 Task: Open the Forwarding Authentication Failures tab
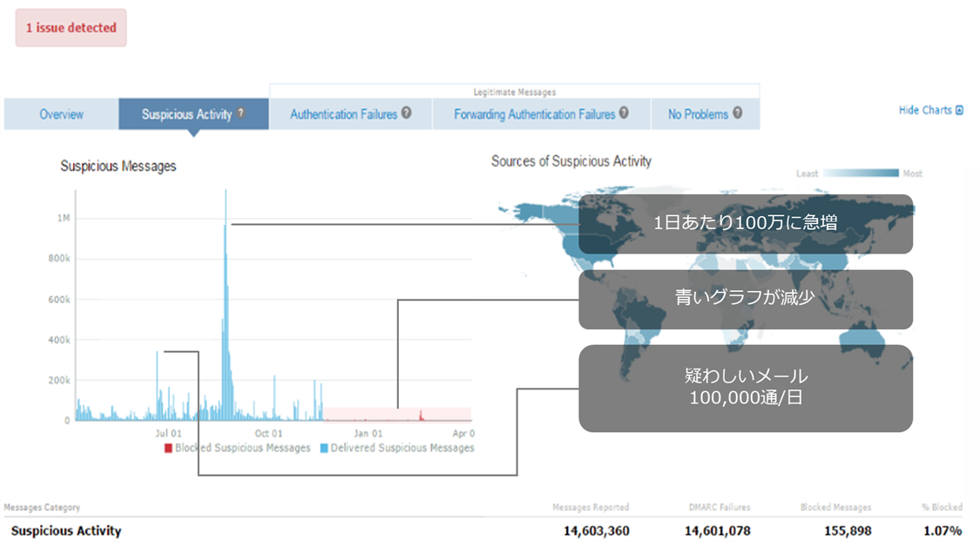tap(534, 114)
